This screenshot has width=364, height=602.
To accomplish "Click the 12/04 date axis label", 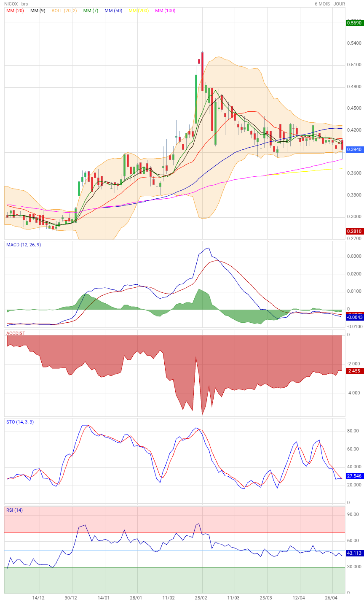I will click(299, 598).
